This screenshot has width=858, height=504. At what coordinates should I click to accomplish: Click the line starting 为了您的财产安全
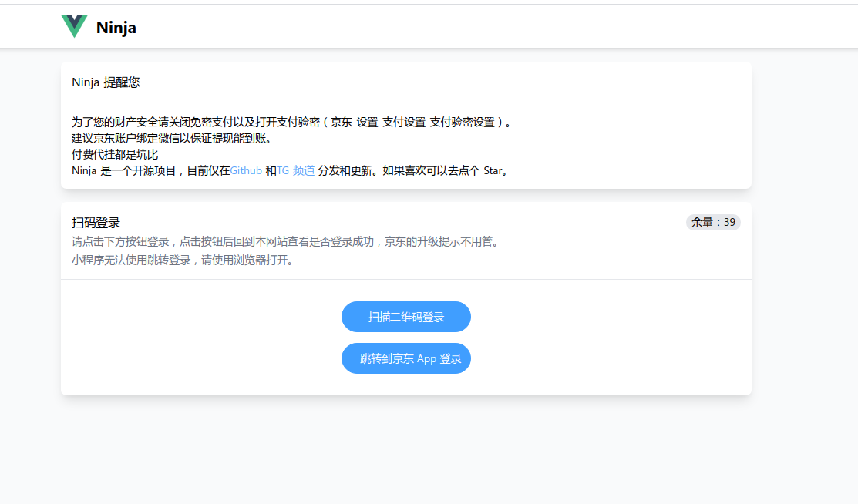tap(291, 122)
